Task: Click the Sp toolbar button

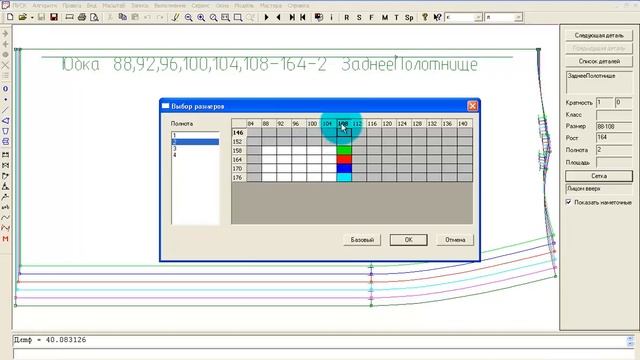Action: (409, 18)
